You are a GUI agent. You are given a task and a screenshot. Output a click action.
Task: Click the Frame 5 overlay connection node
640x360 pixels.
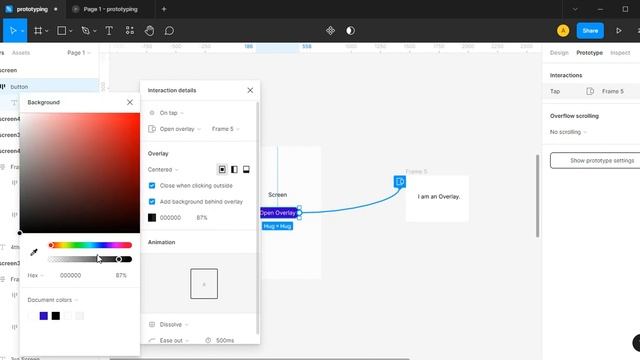click(400, 182)
